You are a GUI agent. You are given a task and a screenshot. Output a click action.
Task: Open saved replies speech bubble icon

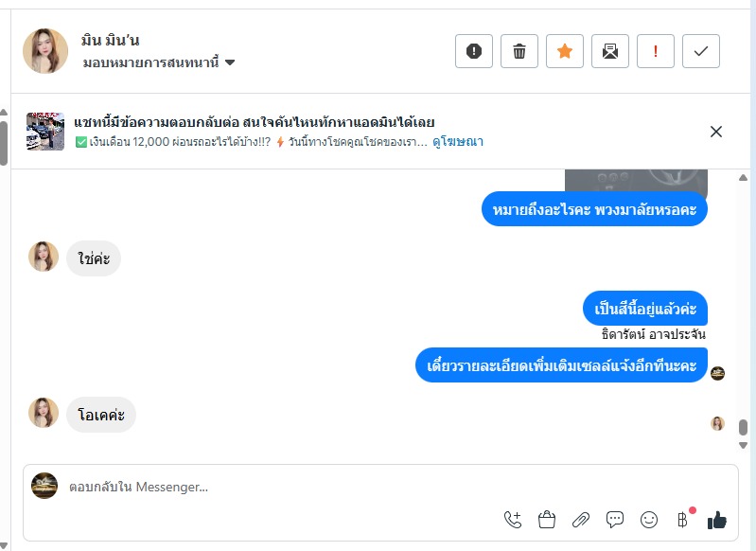point(615,519)
